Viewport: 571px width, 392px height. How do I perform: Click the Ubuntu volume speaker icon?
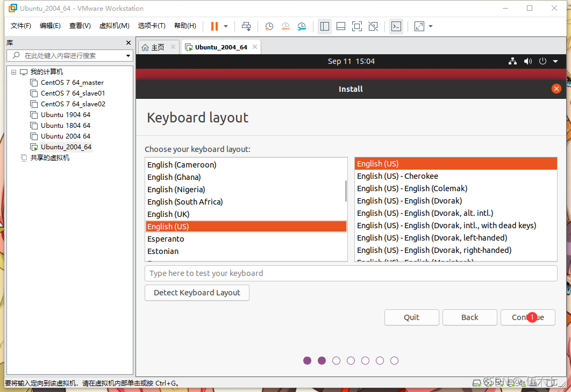click(x=527, y=61)
